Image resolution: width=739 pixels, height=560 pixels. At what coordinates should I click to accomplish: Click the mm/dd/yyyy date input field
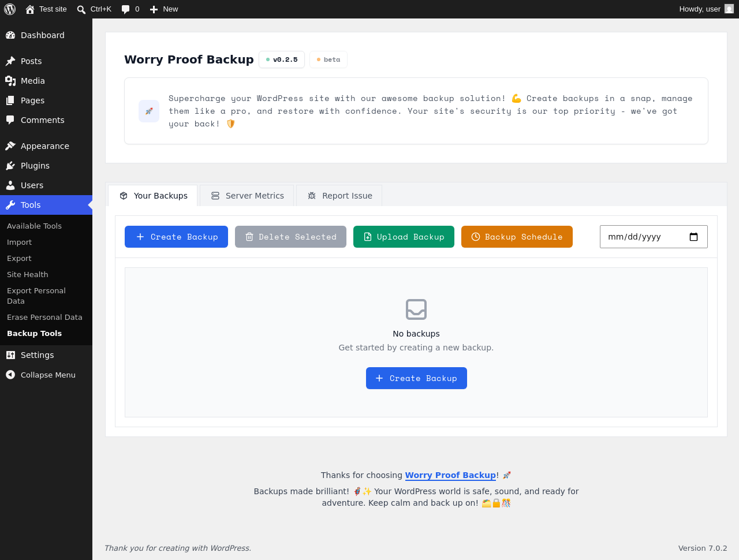(x=654, y=237)
